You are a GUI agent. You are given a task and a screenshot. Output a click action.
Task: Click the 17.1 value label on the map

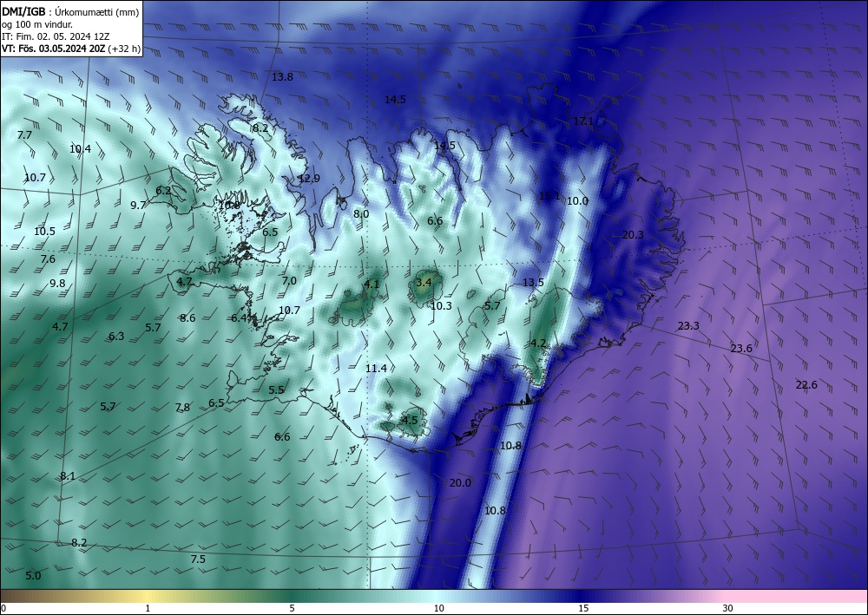coord(583,121)
